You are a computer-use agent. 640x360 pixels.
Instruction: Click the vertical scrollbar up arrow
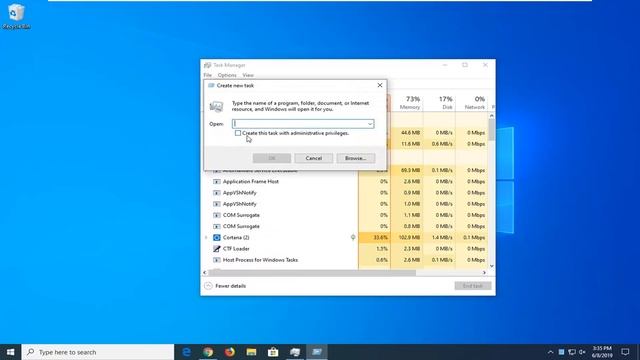(491, 116)
